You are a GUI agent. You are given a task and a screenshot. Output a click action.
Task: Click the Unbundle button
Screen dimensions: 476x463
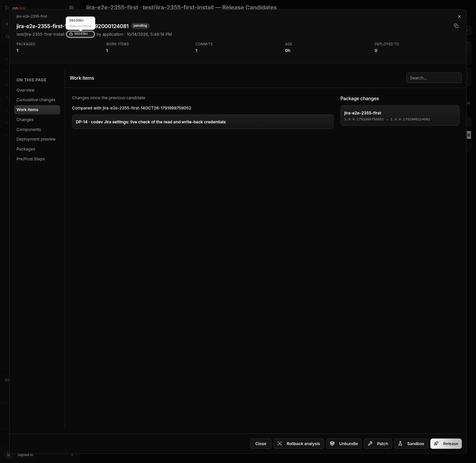(x=344, y=443)
